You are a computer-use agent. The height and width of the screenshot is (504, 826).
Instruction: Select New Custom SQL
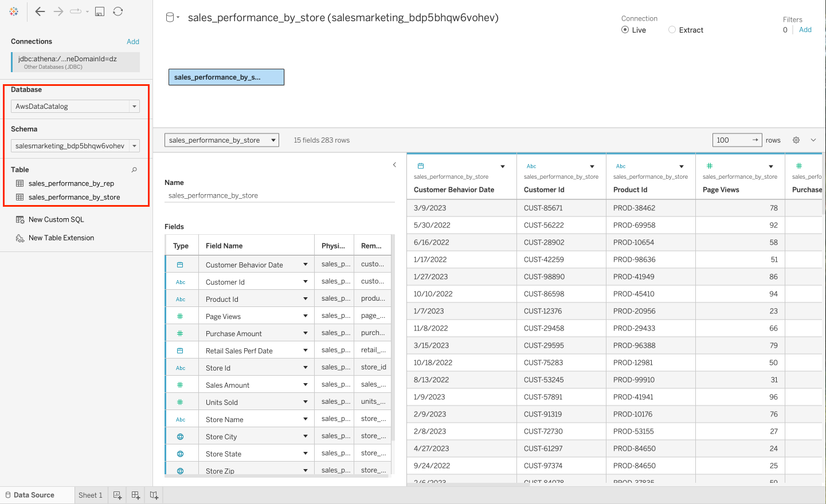coord(56,219)
